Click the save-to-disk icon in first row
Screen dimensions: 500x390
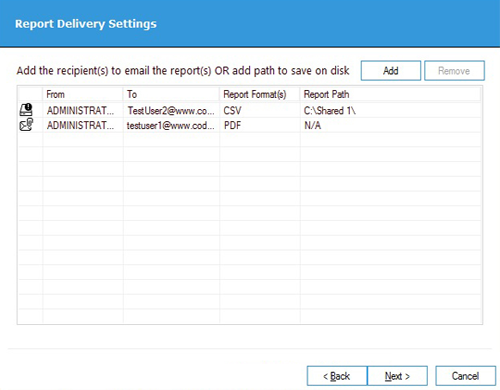tap(26, 110)
